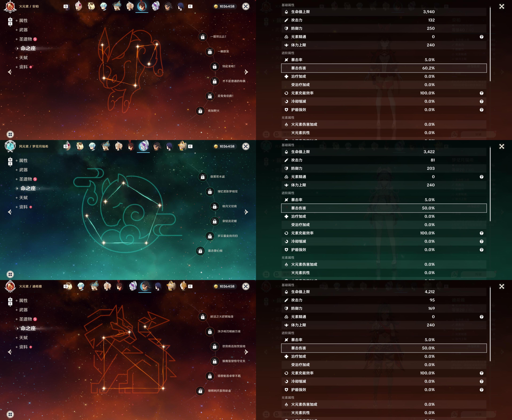Pick Amber's portrait on the 梦见月瑞希 screen
The image size is (512, 420).
click(x=131, y=146)
